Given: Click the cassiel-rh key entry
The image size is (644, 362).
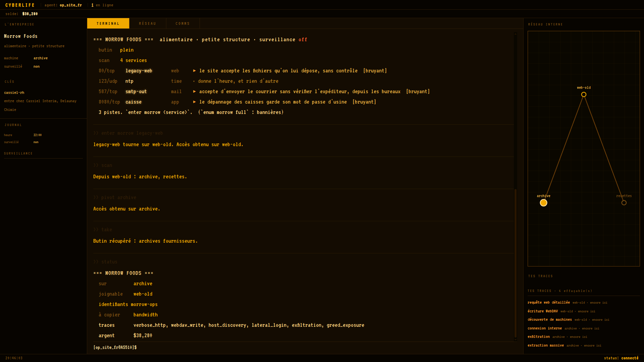Looking at the screenshot, I should click(x=14, y=93).
